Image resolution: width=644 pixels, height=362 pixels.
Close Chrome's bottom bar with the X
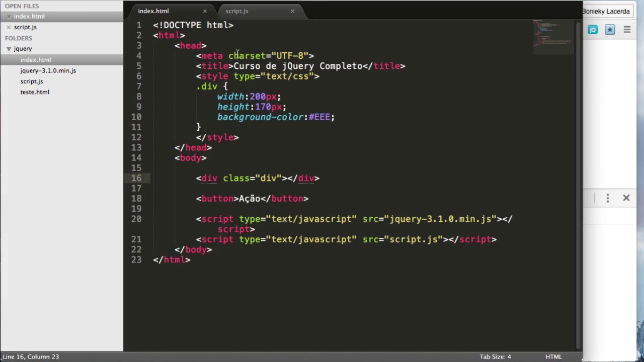tap(626, 198)
